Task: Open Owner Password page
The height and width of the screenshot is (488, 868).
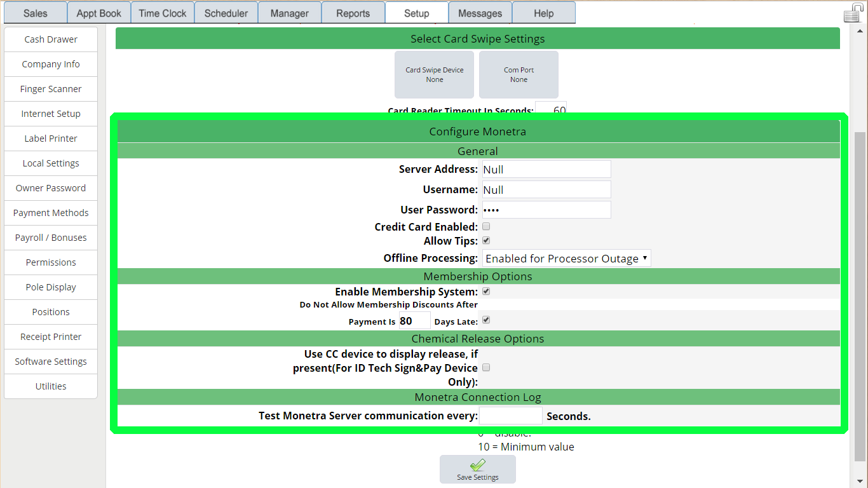Action: pos(51,188)
